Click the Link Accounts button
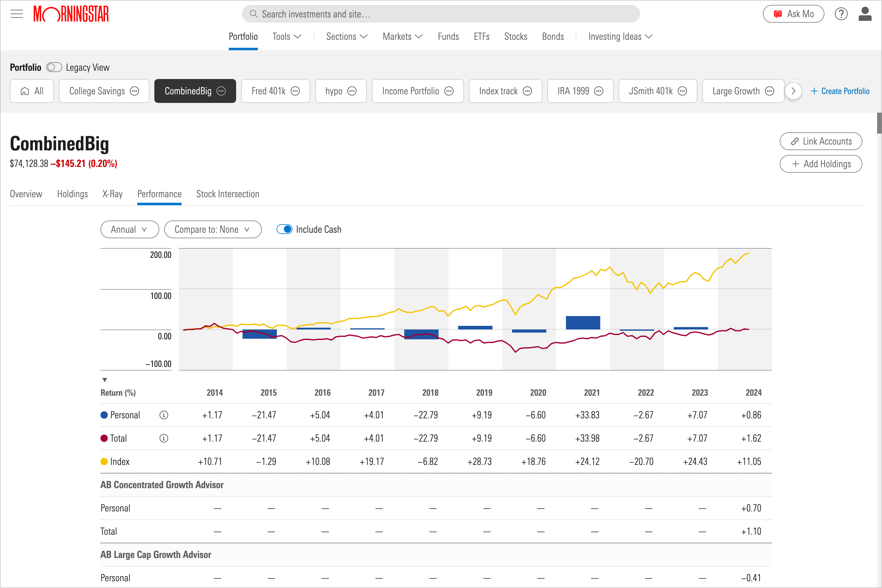The width and height of the screenshot is (882, 588). point(821,141)
